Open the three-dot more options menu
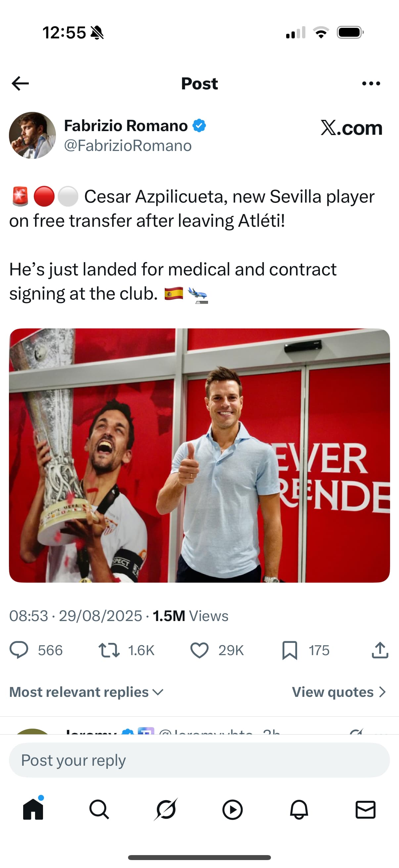Screen dimensions: 399x868 coord(371,83)
